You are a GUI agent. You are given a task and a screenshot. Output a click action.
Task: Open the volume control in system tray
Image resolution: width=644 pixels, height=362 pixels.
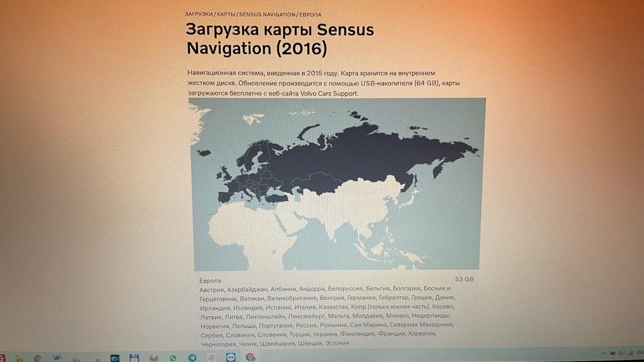point(621,353)
